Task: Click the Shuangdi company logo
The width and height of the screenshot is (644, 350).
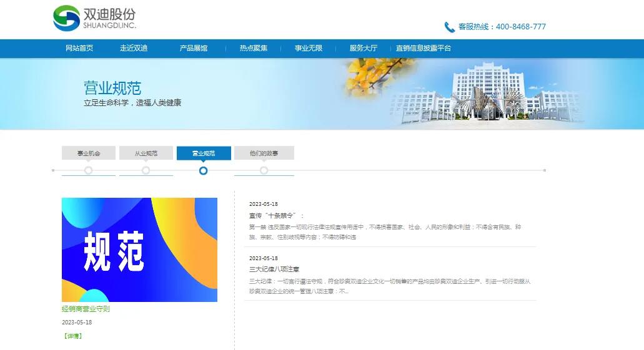Action: tap(94, 18)
